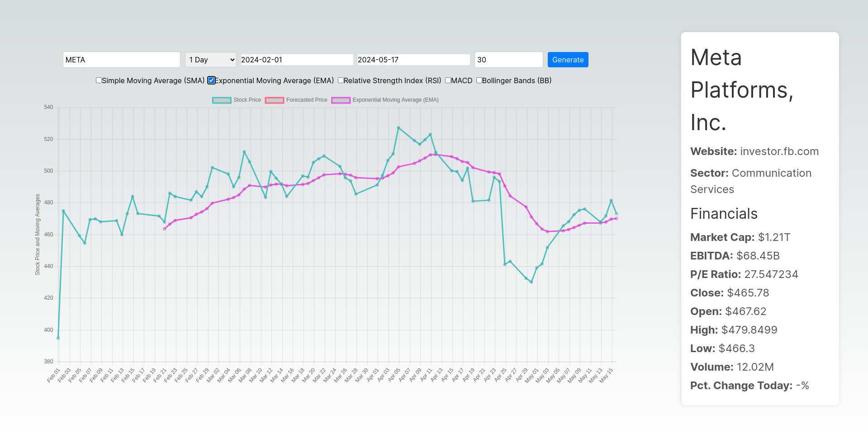The image size is (868, 438).
Task: Click the P/E Ratio 27.547234 value
Action: point(771,274)
